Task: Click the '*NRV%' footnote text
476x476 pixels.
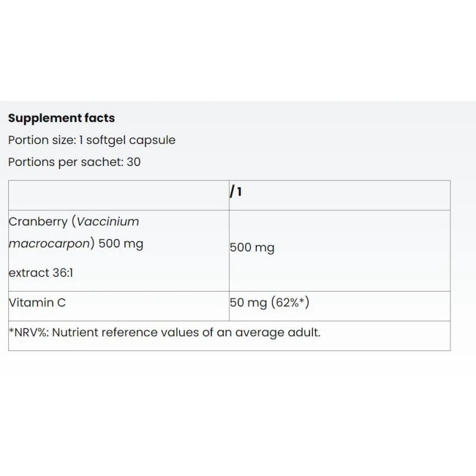Action: point(29,333)
